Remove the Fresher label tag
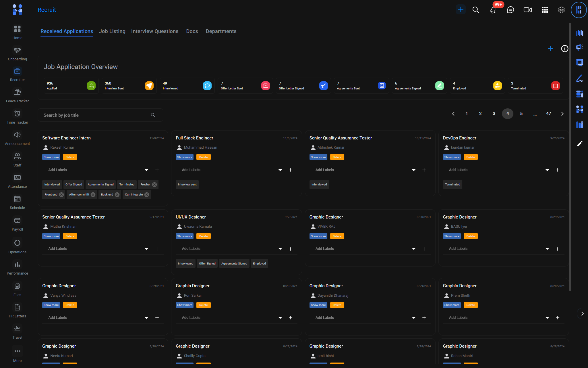The width and height of the screenshot is (588, 368). pyautogui.click(x=154, y=185)
